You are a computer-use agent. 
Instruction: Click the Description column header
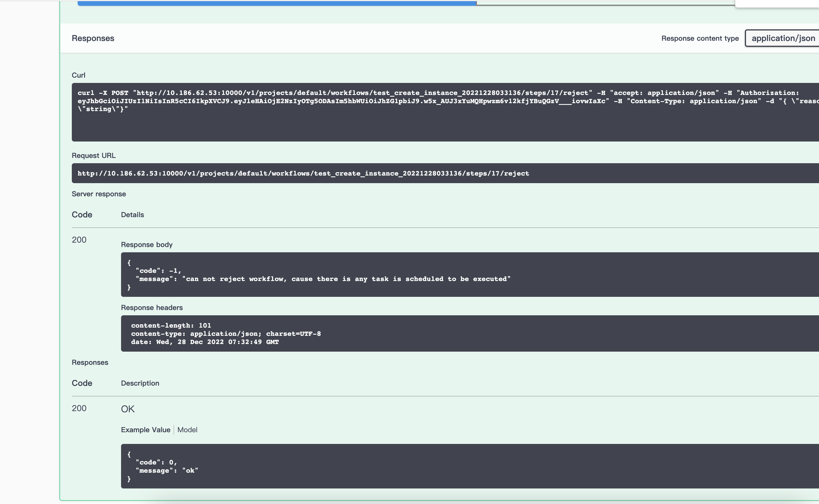coord(140,383)
